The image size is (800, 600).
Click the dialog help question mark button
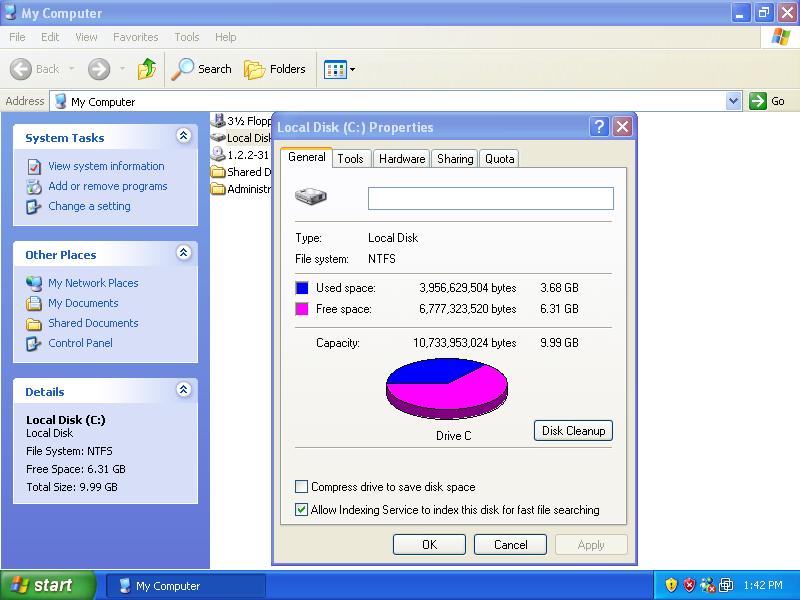(599, 127)
